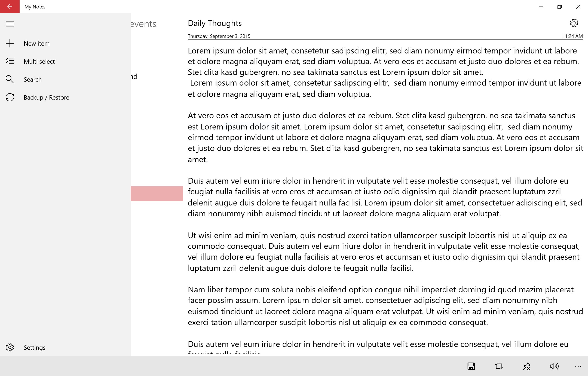Screen dimensions: 588x376
Task: Click the Search magnifier icon
Action: [x=10, y=80]
